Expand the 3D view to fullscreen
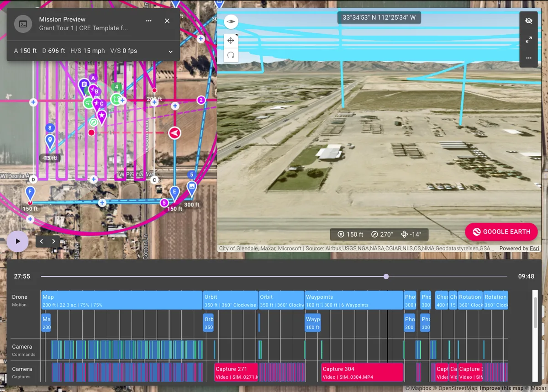The image size is (548, 392). (x=529, y=40)
